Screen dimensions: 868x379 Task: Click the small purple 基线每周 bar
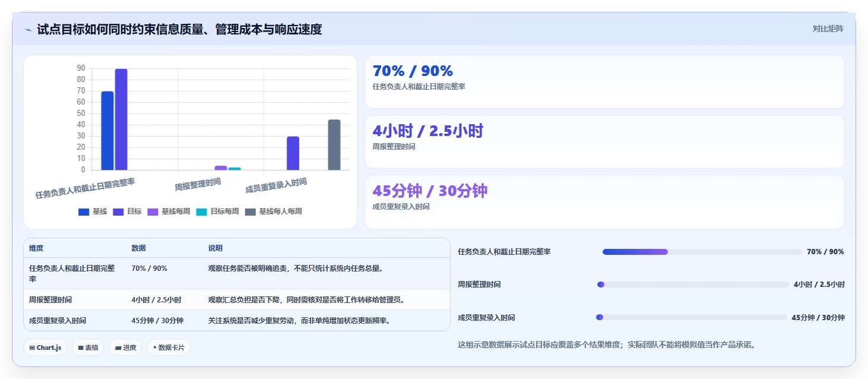tap(221, 168)
